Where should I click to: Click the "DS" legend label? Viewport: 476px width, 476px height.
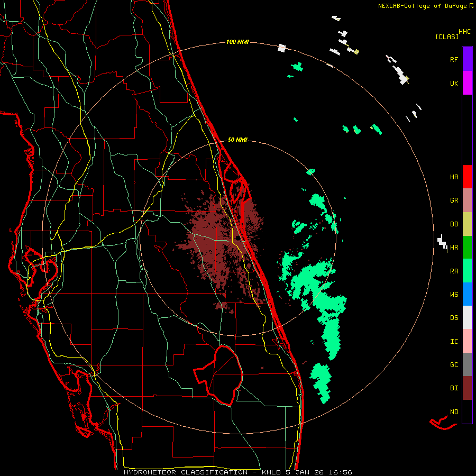[x=454, y=318]
